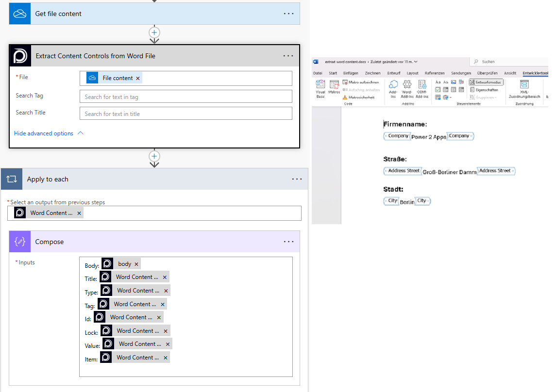The image size is (557, 392).
Task: Switch to the Einfügen ribbon tab
Action: click(x=350, y=73)
